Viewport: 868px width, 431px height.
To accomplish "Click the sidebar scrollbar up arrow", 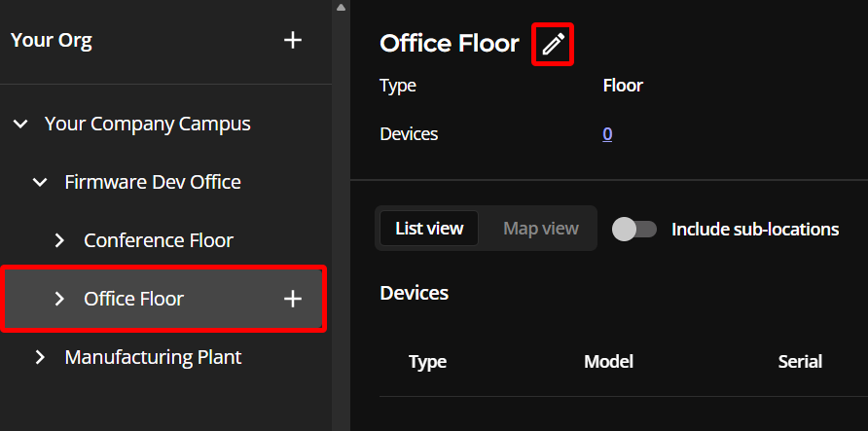I will point(341,7).
